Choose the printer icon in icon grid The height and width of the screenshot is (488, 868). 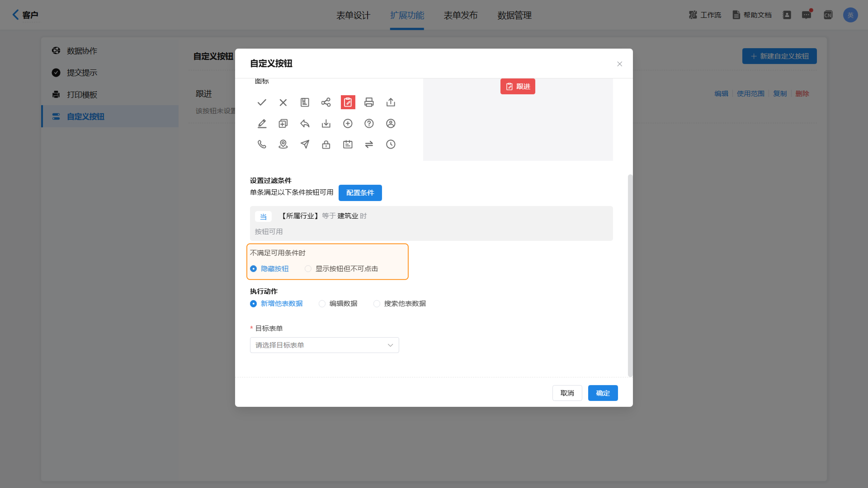click(369, 102)
